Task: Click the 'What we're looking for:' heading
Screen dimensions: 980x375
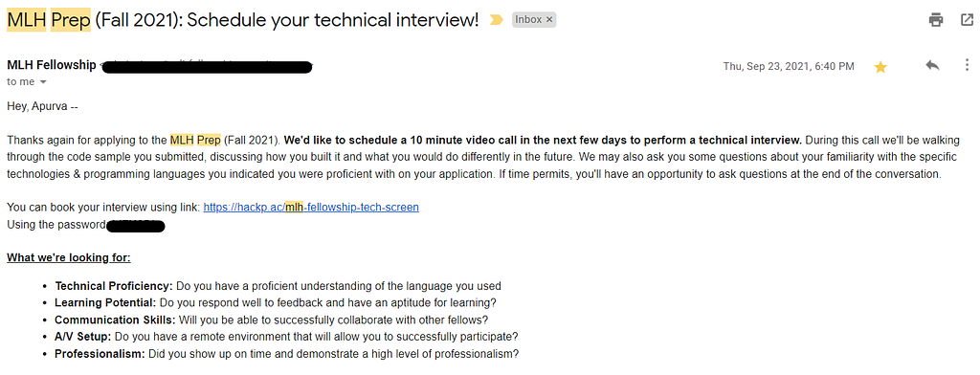Action: point(69,257)
